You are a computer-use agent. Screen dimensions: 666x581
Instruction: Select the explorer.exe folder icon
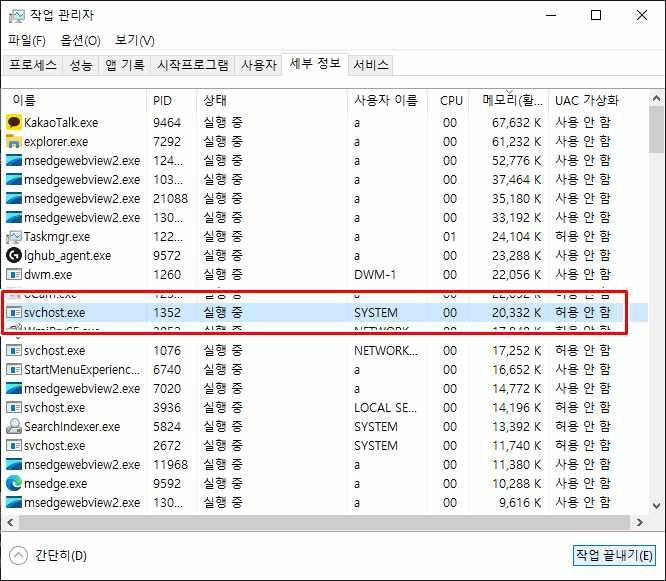point(14,141)
